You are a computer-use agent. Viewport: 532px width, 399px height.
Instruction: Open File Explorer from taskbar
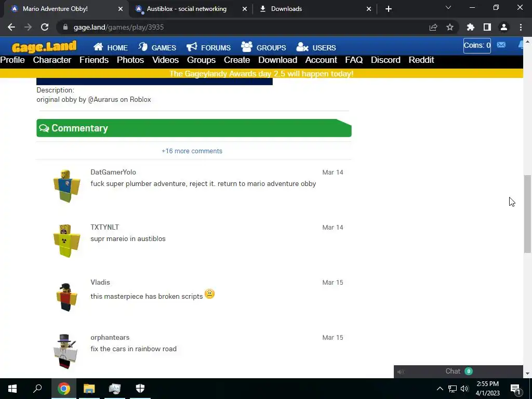click(x=89, y=389)
